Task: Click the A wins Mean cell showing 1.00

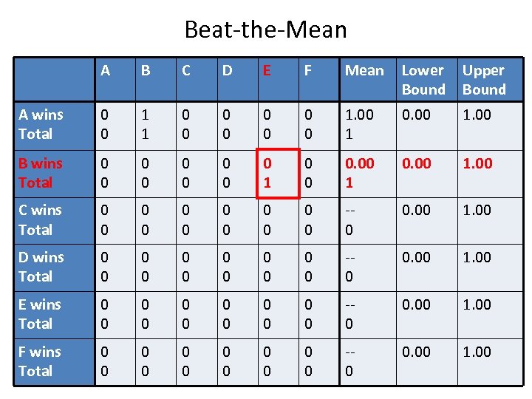Action: tap(365, 124)
